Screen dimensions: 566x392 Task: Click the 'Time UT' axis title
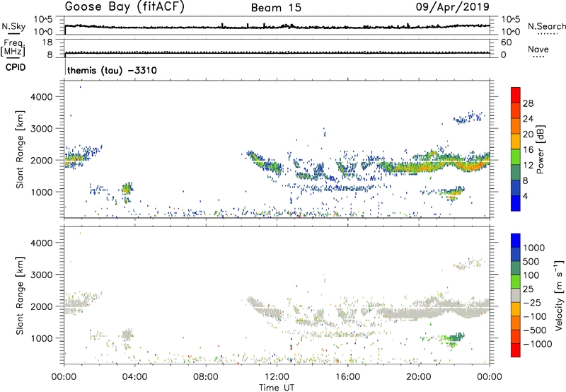[x=277, y=388]
